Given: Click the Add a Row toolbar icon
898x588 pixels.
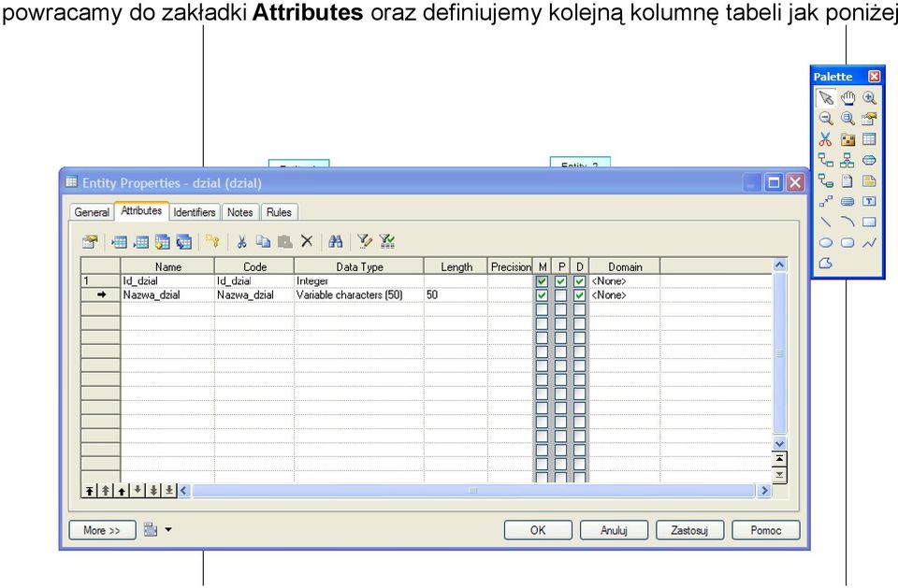Looking at the screenshot, I should coord(141,241).
